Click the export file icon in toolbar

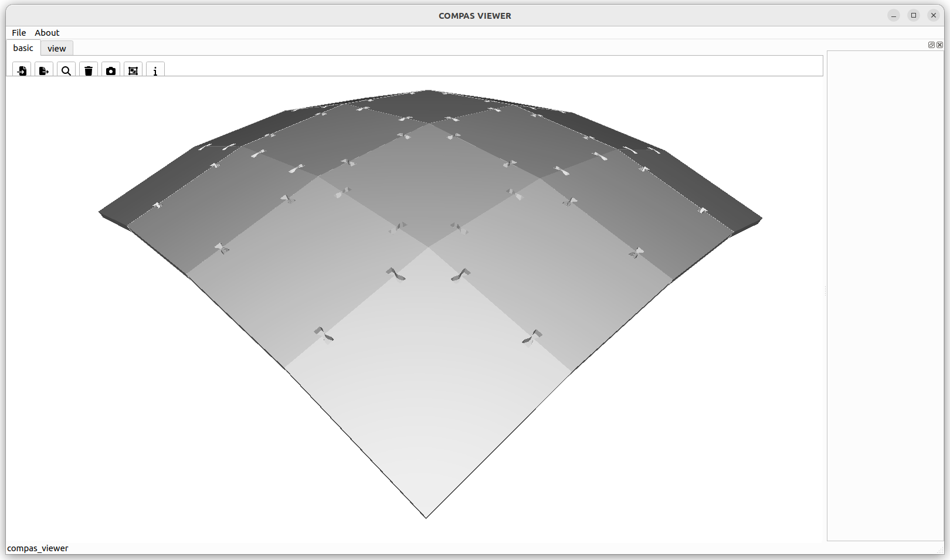click(x=44, y=70)
